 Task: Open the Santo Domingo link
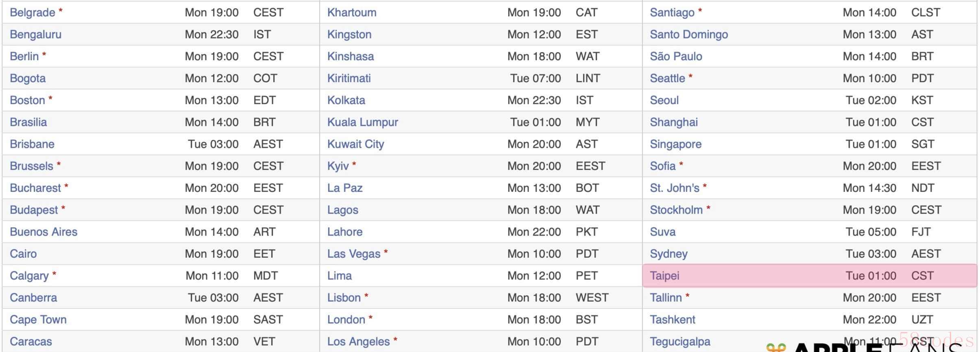tap(689, 35)
